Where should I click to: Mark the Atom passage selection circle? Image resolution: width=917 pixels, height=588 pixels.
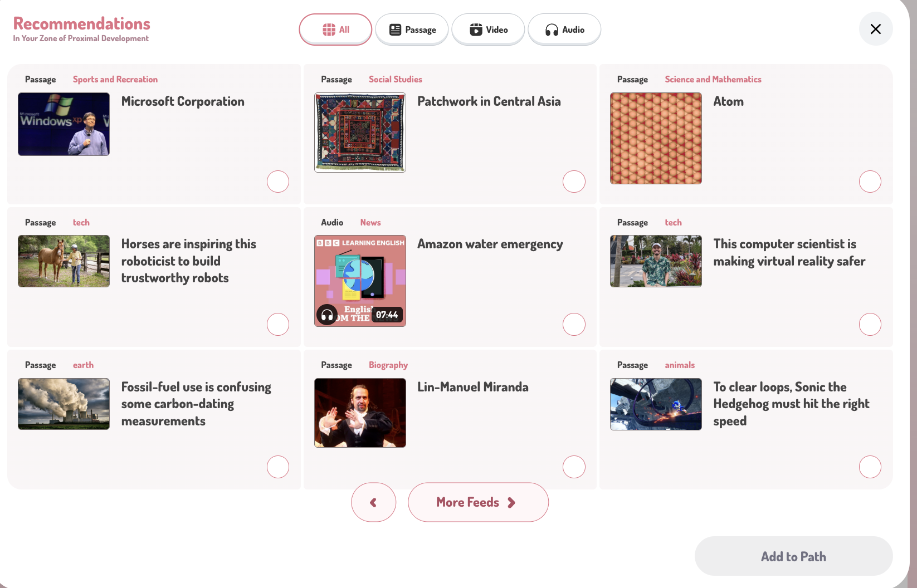(x=870, y=182)
